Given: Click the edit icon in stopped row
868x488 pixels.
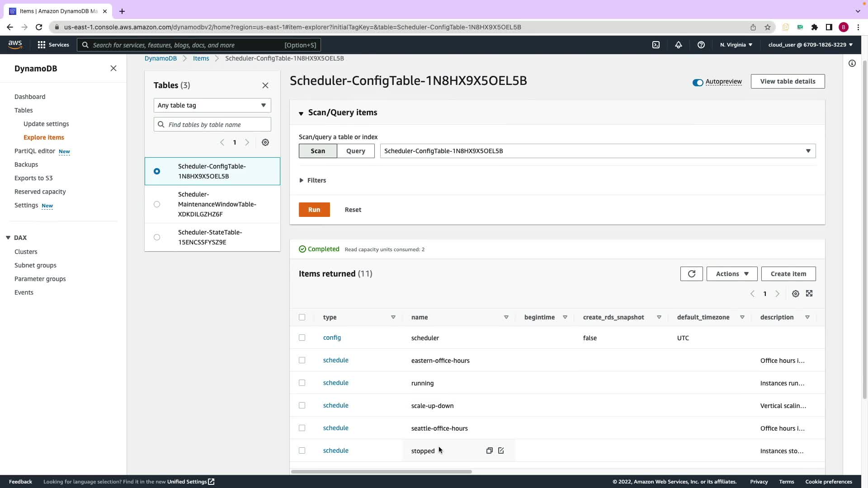Looking at the screenshot, I should pos(501,450).
